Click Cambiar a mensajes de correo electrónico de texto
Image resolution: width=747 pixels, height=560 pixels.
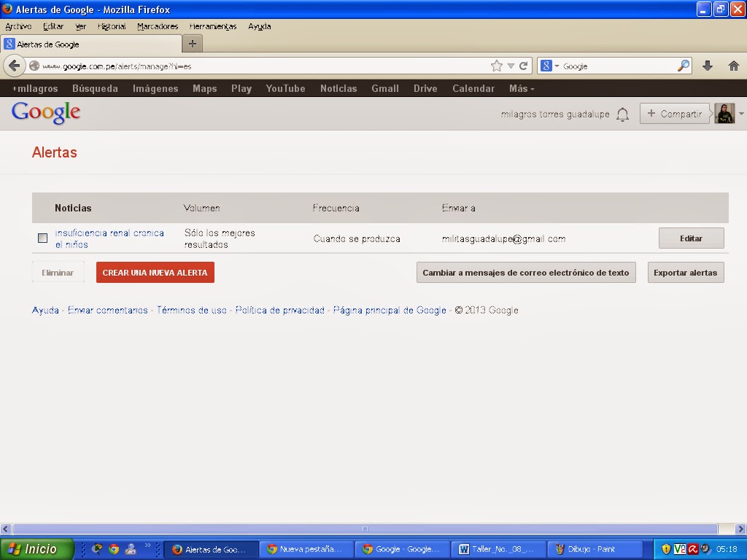click(526, 273)
